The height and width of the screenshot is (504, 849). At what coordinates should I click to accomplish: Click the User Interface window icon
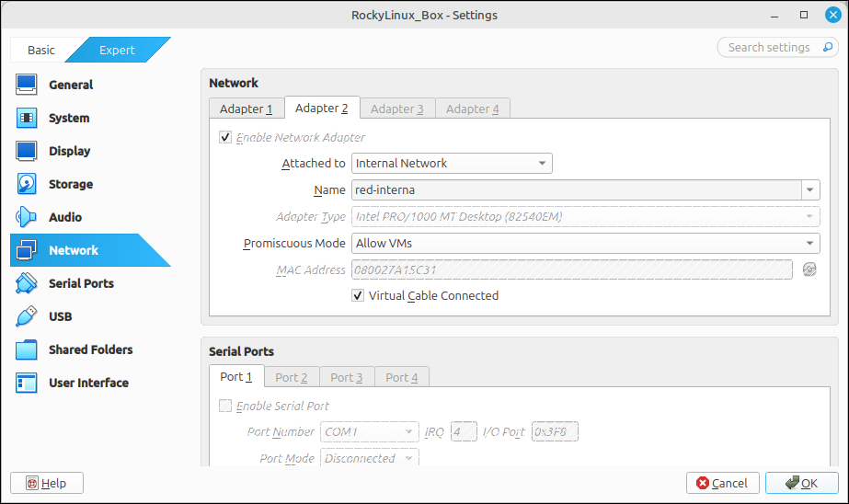coord(26,383)
